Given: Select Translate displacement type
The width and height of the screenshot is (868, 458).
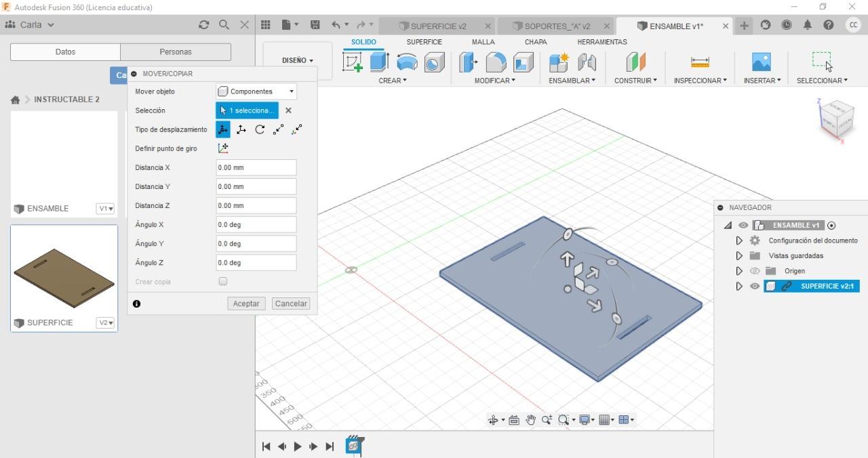Looking at the screenshot, I should point(241,129).
